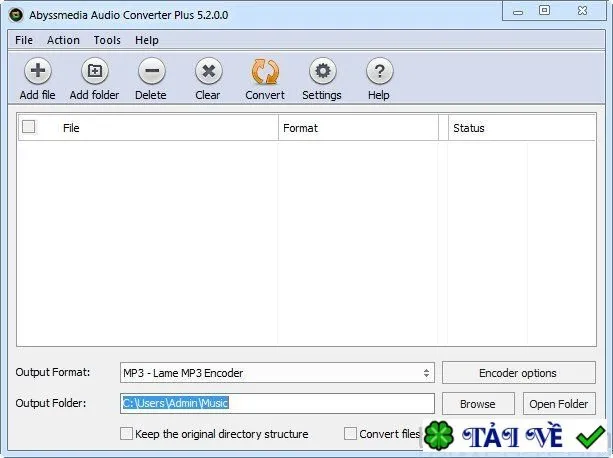The height and width of the screenshot is (458, 613).
Task: Click the Delete minus icon
Action: [152, 71]
